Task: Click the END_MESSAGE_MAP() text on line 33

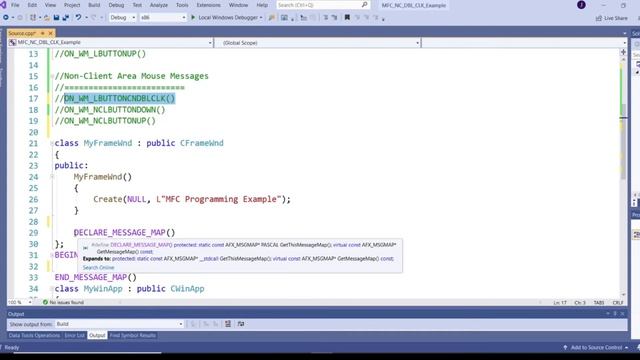Action: [96, 278]
